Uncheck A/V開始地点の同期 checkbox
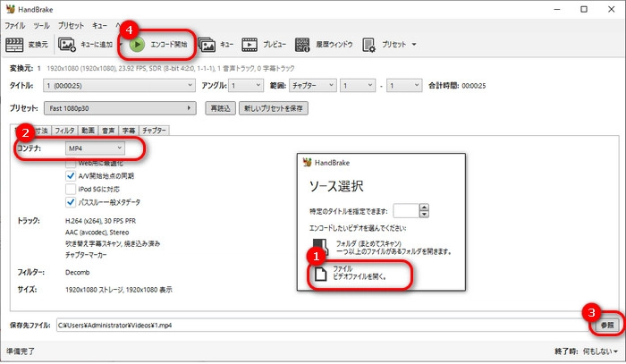The width and height of the screenshot is (626, 364). (71, 175)
